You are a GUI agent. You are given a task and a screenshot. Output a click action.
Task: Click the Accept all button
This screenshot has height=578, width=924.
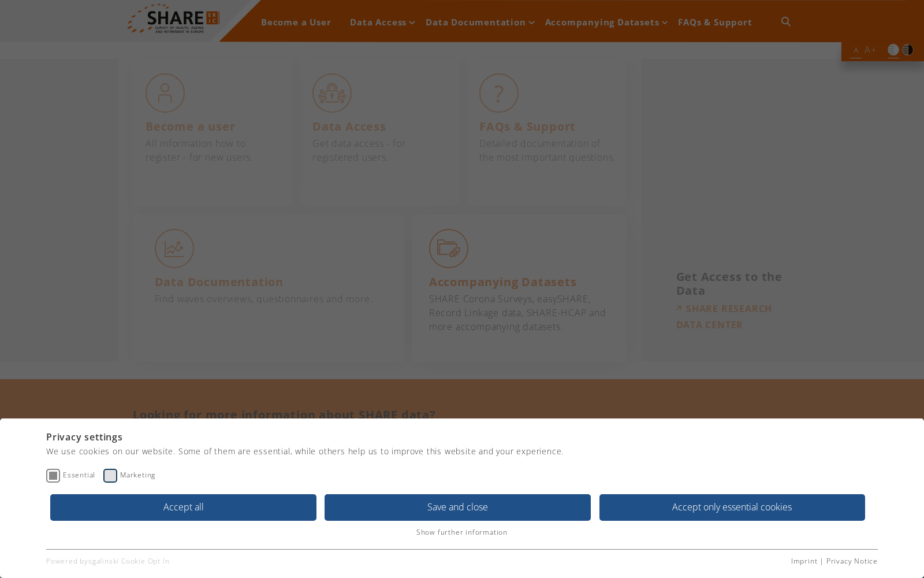[183, 507]
